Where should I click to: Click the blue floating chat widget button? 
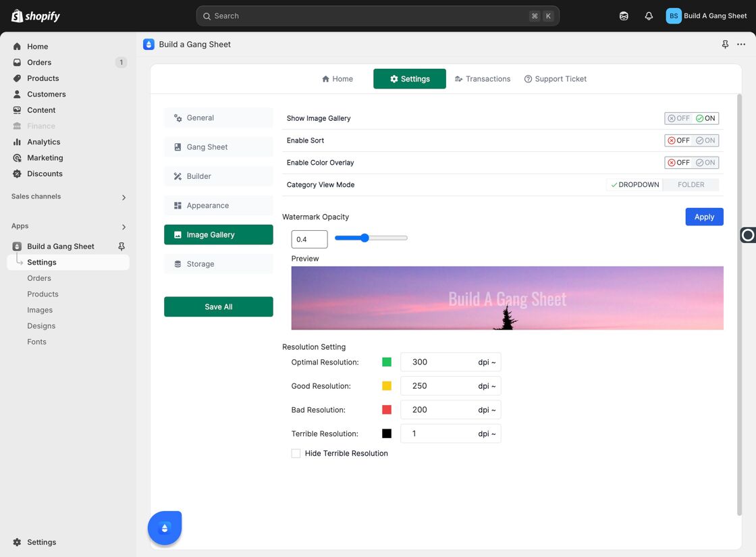[x=165, y=527]
